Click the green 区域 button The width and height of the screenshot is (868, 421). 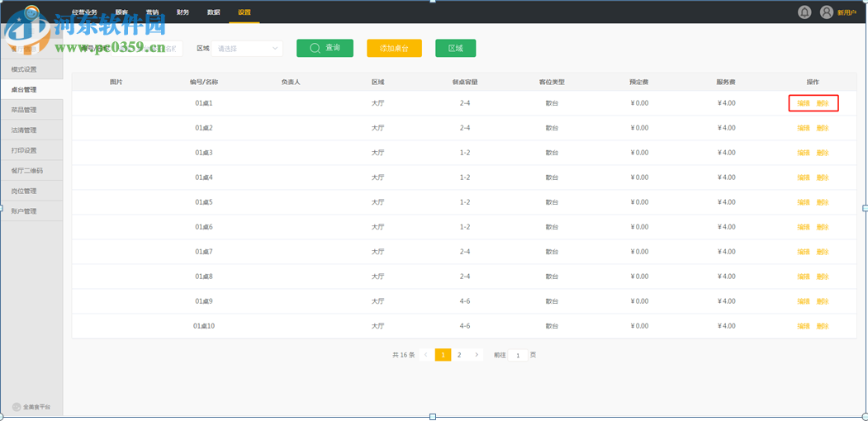455,49
